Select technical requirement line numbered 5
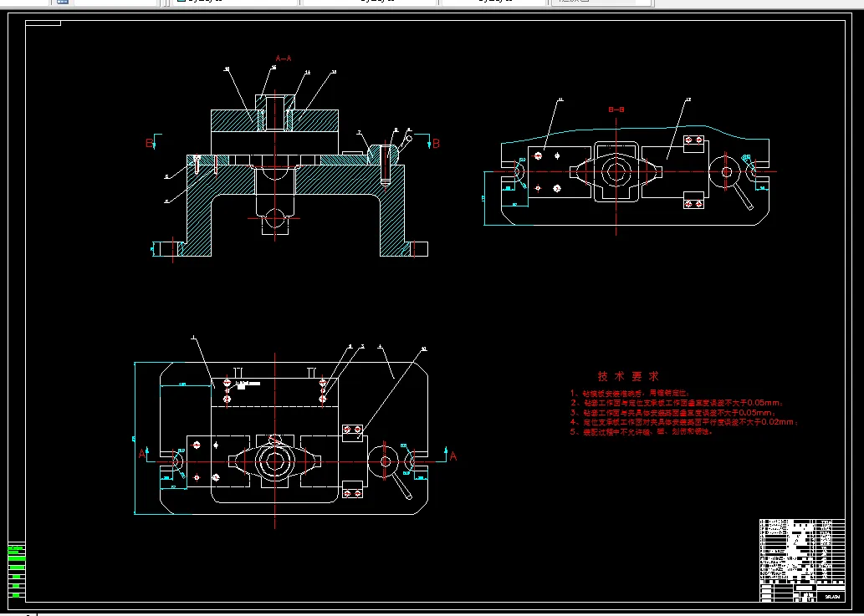 coord(642,431)
